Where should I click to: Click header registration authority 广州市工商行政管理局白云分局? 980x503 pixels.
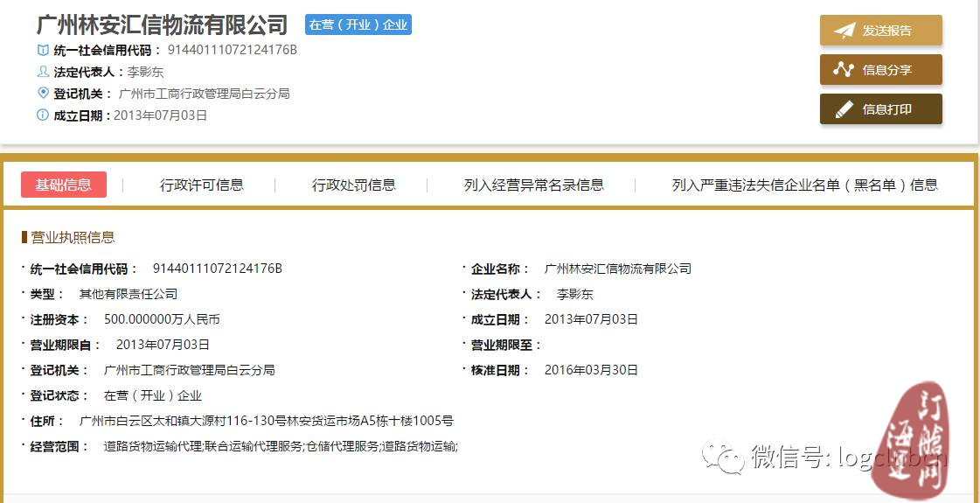204,94
